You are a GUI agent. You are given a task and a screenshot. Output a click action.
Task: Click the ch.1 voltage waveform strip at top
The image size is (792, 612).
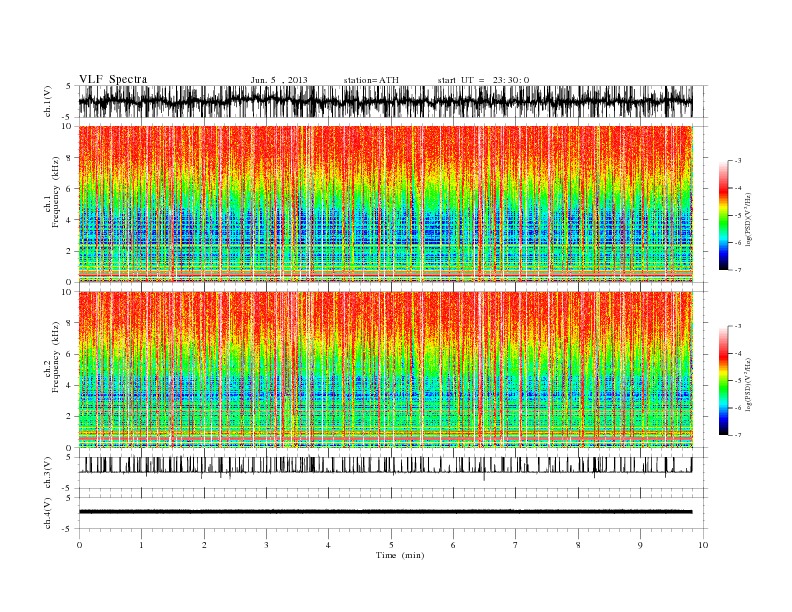385,101
